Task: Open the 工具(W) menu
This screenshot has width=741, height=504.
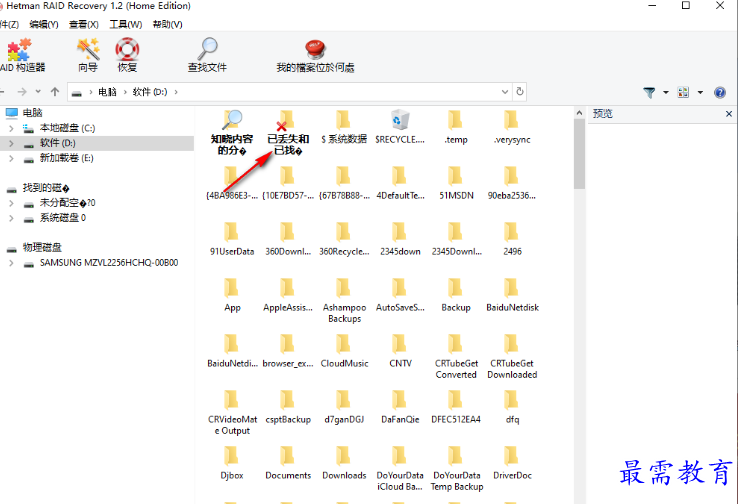Action: (x=126, y=25)
